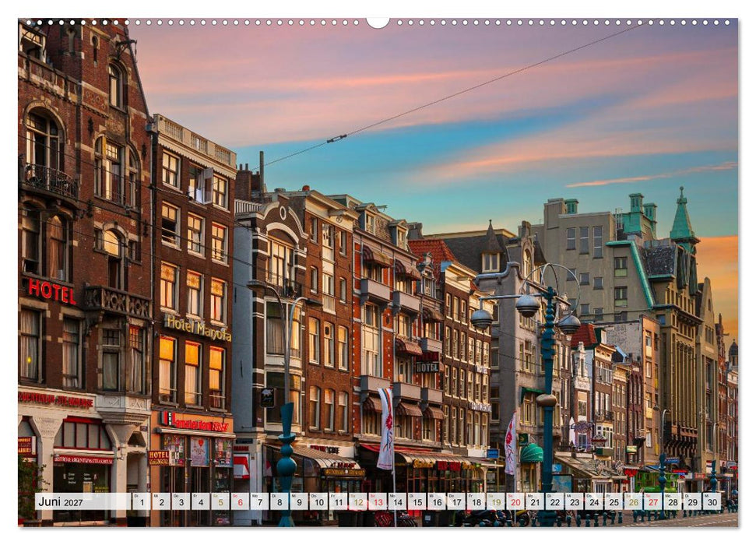Viewport: 756px width, 545px height.
Task: Click Saturday date 19
Action: 496,501
